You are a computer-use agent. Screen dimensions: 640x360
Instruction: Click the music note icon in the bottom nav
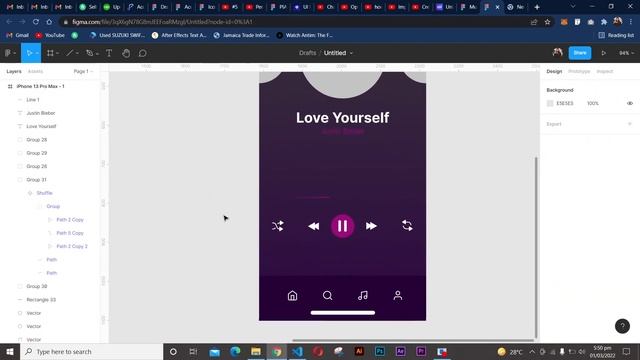point(362,296)
